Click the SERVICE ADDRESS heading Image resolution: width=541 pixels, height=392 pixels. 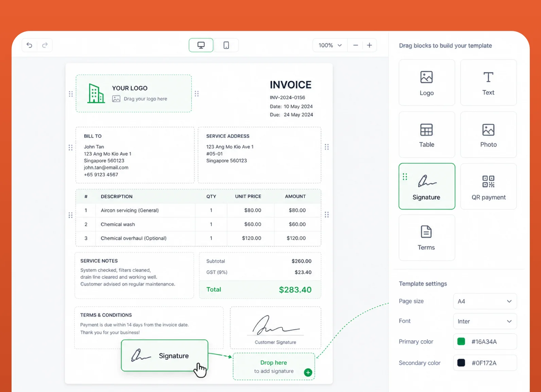point(228,136)
